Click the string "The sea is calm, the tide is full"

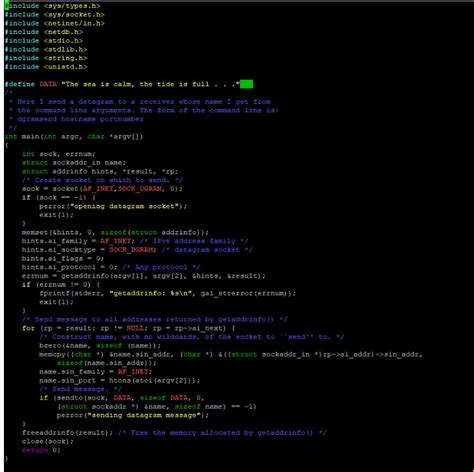[150, 84]
